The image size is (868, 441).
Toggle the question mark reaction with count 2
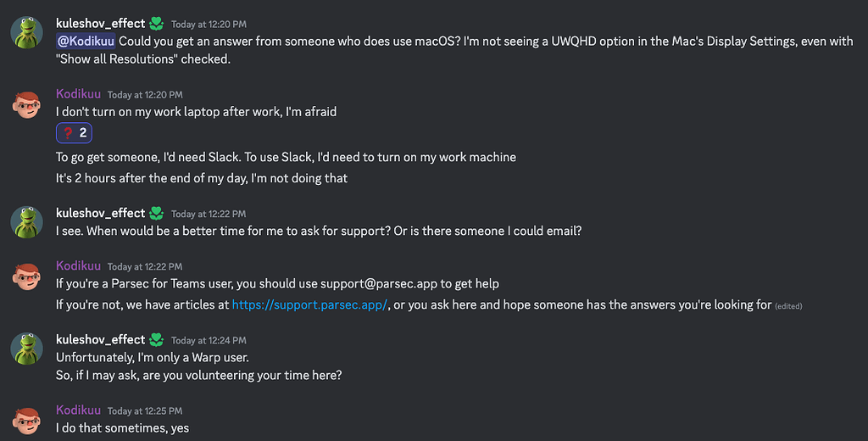[75, 133]
